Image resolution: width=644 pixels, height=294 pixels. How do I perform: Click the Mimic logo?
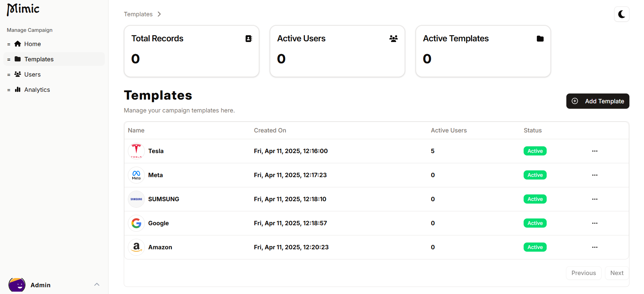[23, 9]
